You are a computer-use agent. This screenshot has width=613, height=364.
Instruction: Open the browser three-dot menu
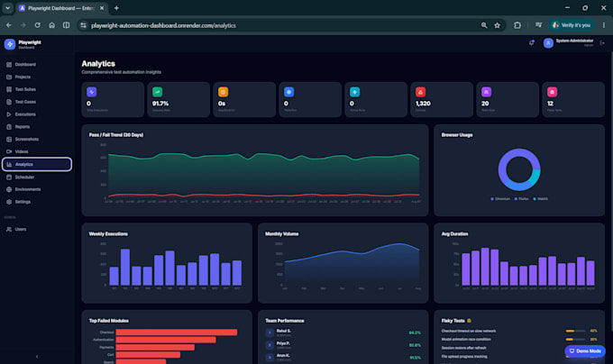pyautogui.click(x=604, y=25)
